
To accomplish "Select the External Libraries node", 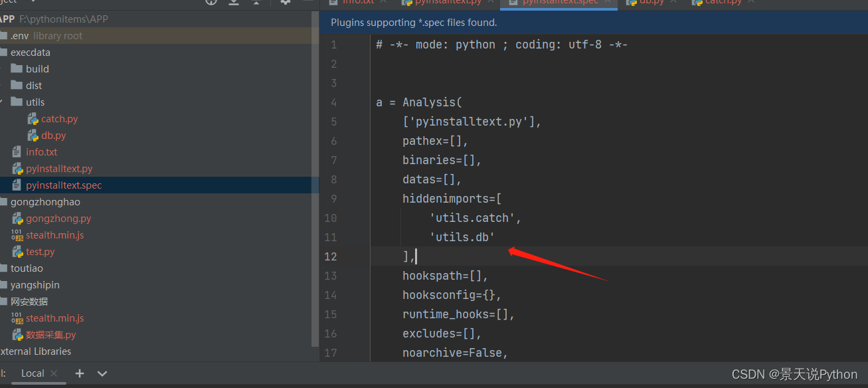I will click(x=37, y=351).
